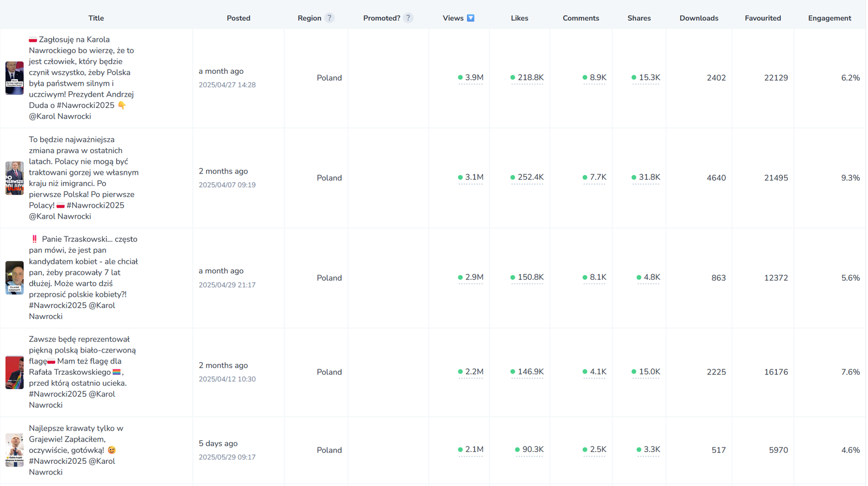The width and height of the screenshot is (868, 486).
Task: Click the 8.1K comments value
Action: pyautogui.click(x=597, y=277)
